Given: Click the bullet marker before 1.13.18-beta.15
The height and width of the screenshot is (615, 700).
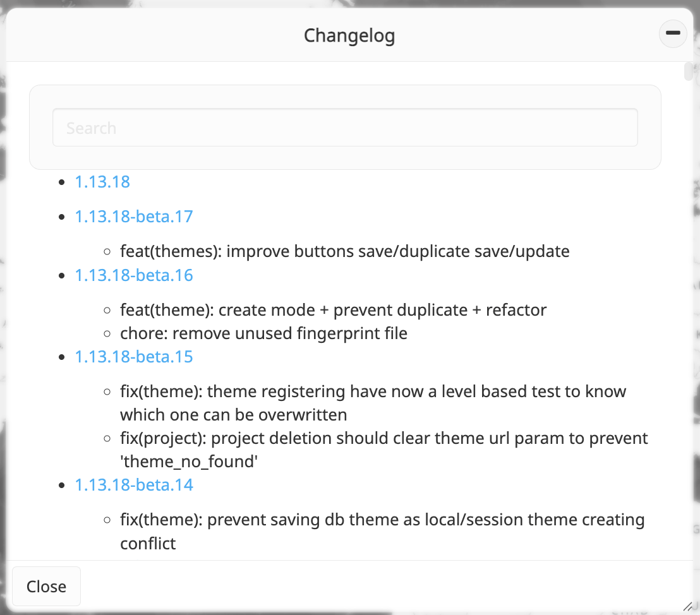Looking at the screenshot, I should click(61, 357).
